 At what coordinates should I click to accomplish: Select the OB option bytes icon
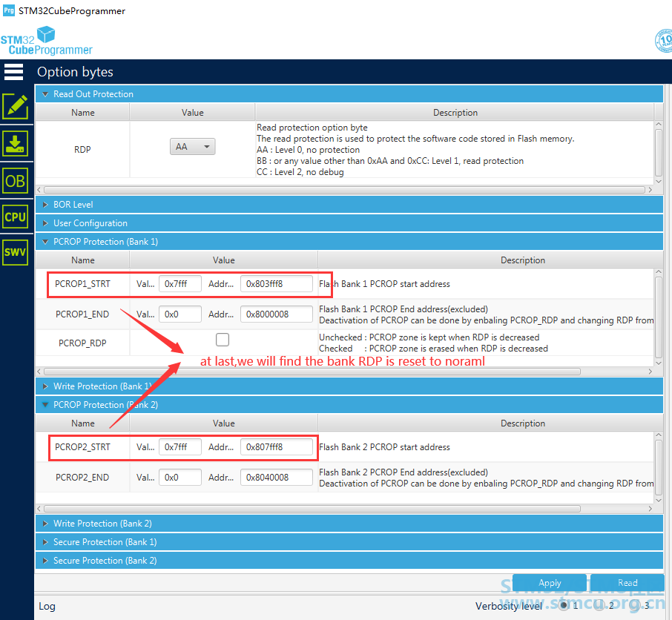click(16, 181)
